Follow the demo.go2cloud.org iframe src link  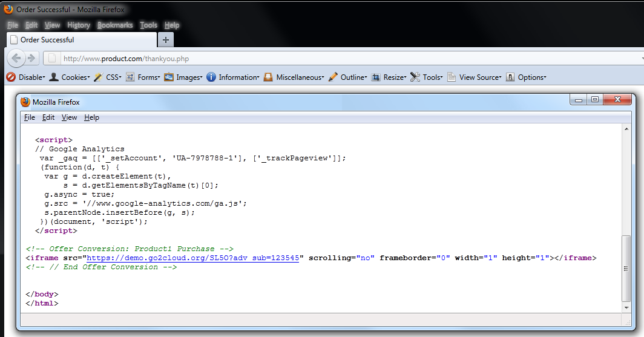click(x=193, y=258)
